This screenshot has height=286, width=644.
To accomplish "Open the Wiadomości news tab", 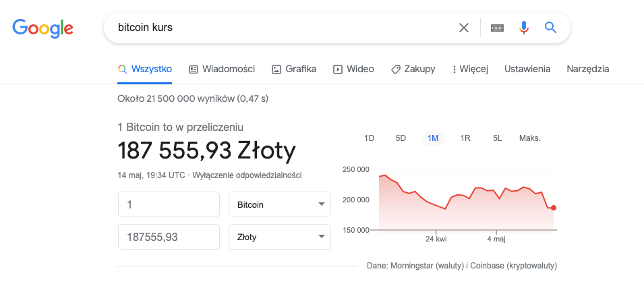I will 222,69.
